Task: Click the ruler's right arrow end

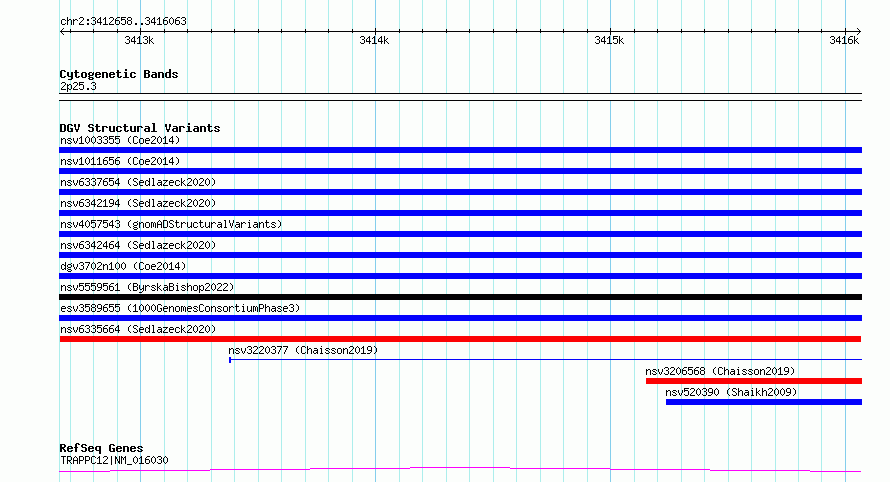Action: coord(859,32)
